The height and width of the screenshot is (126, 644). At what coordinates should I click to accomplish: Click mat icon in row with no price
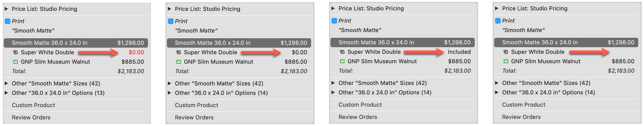(x=505, y=52)
